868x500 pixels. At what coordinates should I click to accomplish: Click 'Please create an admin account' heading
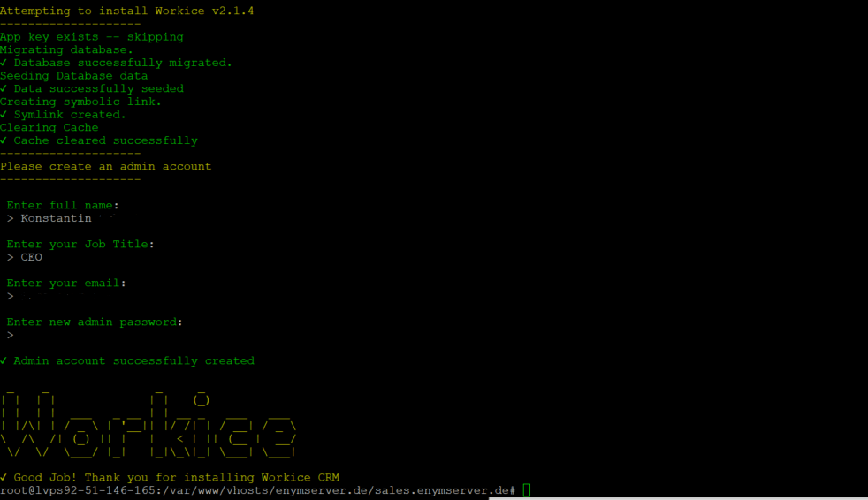tap(106, 166)
